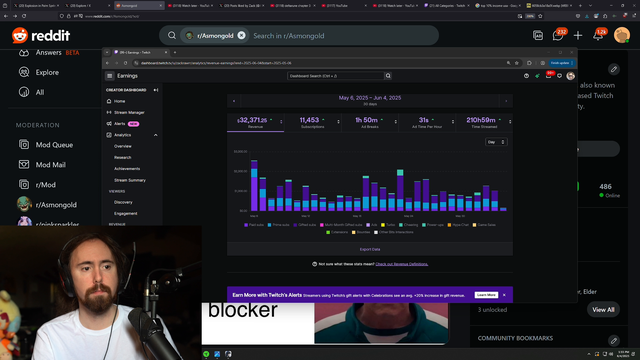This screenshot has height=360, width=640.
Task: Open Reddit Answers BETA in sidebar
Action: tap(49, 53)
